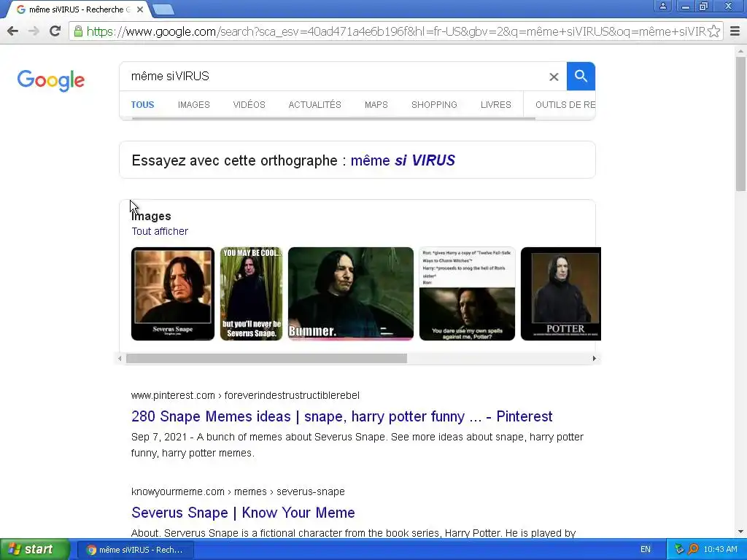Screen dimensions: 747x560
Task: Click the Tout afficher link under Images
Action: pos(160,231)
